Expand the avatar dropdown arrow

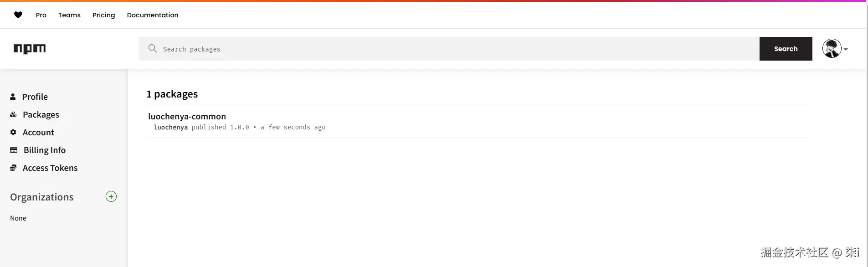[x=846, y=49]
